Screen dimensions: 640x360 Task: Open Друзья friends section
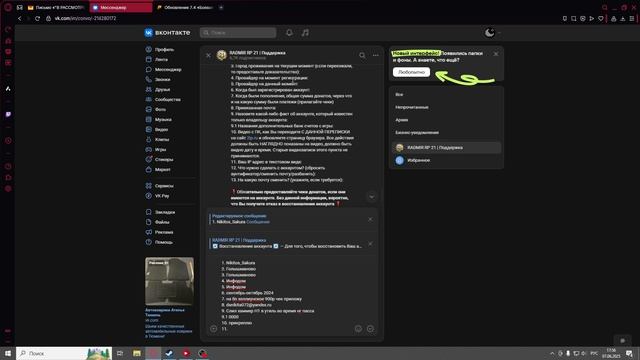[162, 89]
